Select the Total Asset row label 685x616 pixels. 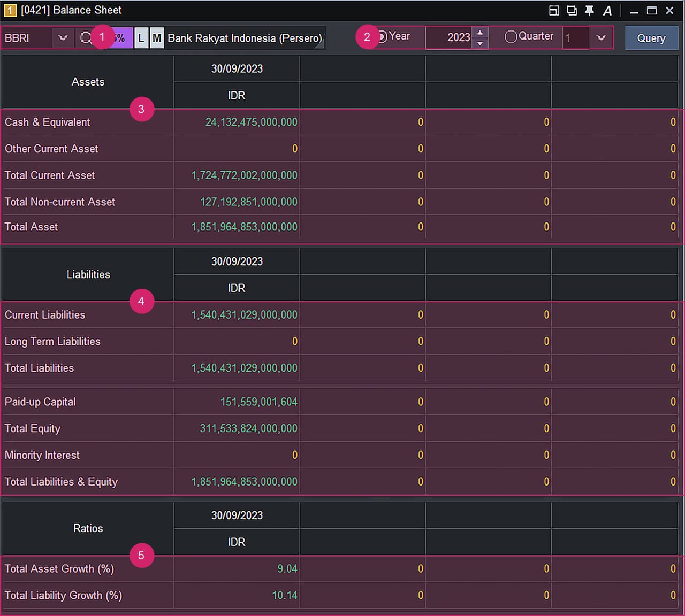point(32,227)
